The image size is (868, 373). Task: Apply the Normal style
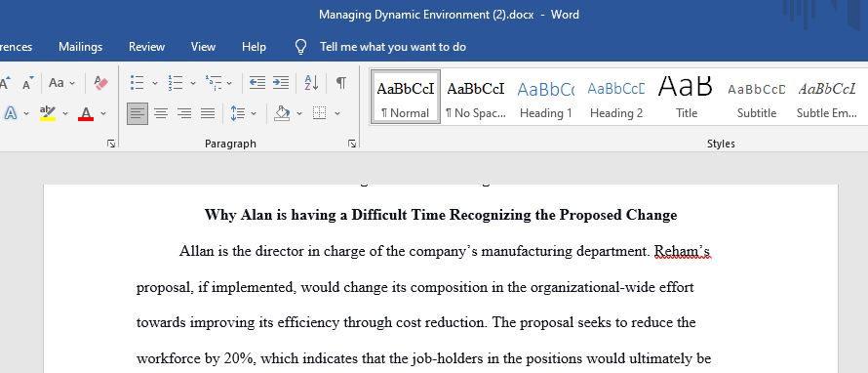point(406,97)
